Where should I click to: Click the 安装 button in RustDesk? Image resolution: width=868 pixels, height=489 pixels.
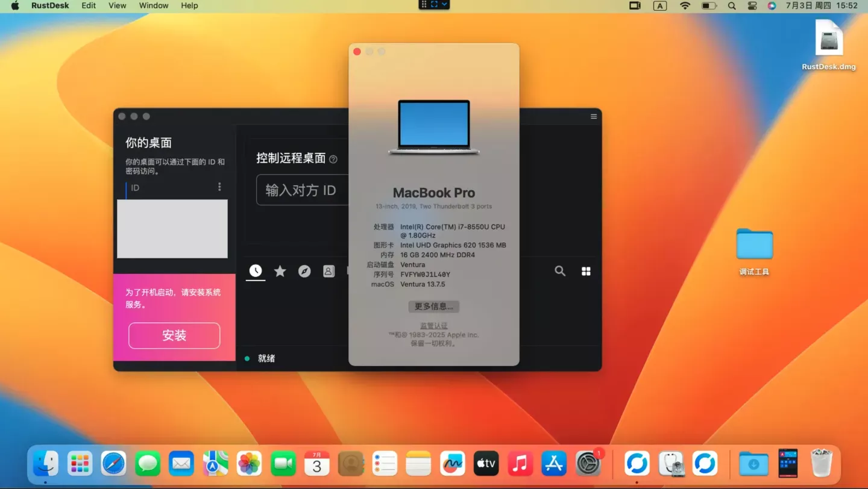174,335
